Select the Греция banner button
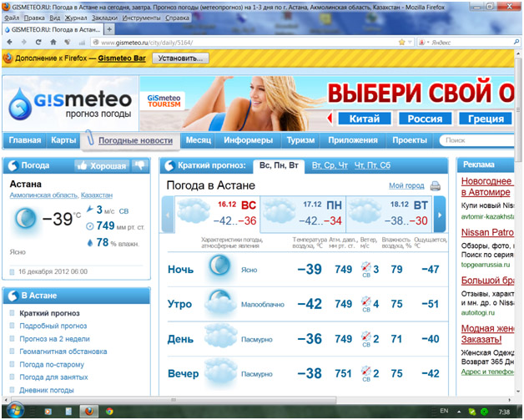Image resolution: width=524 pixels, height=420 pixels. pyautogui.click(x=486, y=119)
